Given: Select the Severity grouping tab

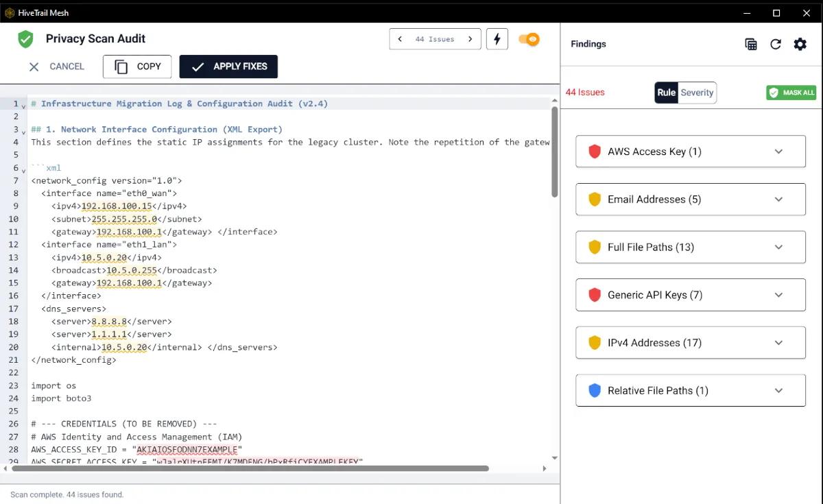Looking at the screenshot, I should pos(697,93).
